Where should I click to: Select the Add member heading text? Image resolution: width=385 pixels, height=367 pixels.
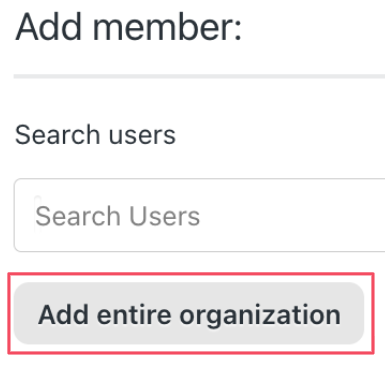[128, 27]
